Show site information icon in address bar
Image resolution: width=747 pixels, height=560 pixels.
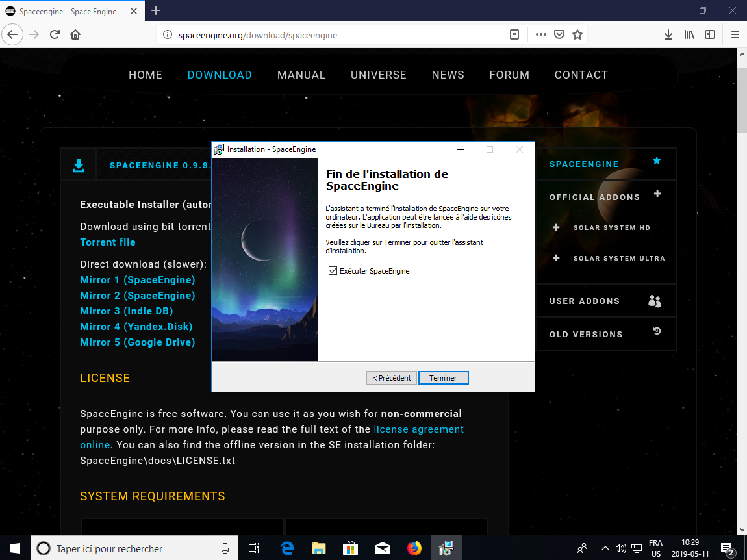point(167,35)
